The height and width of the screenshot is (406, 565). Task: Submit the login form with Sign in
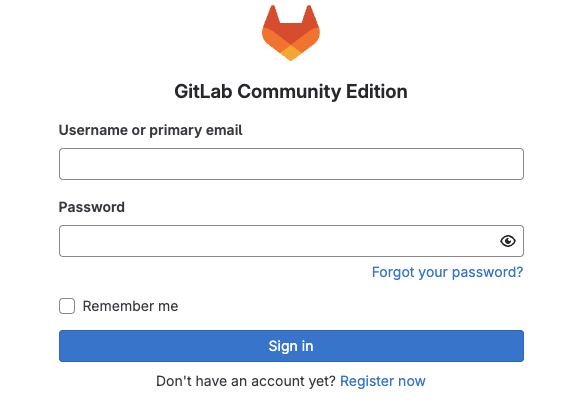tap(291, 346)
